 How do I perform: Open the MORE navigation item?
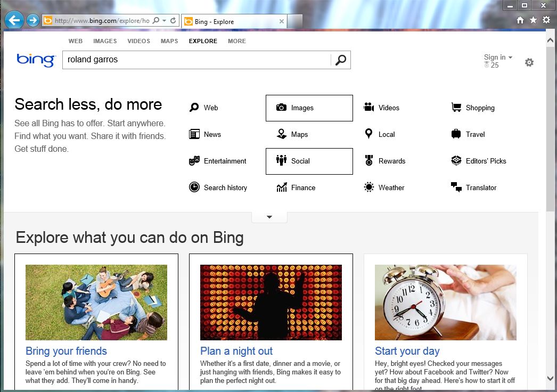coord(237,41)
